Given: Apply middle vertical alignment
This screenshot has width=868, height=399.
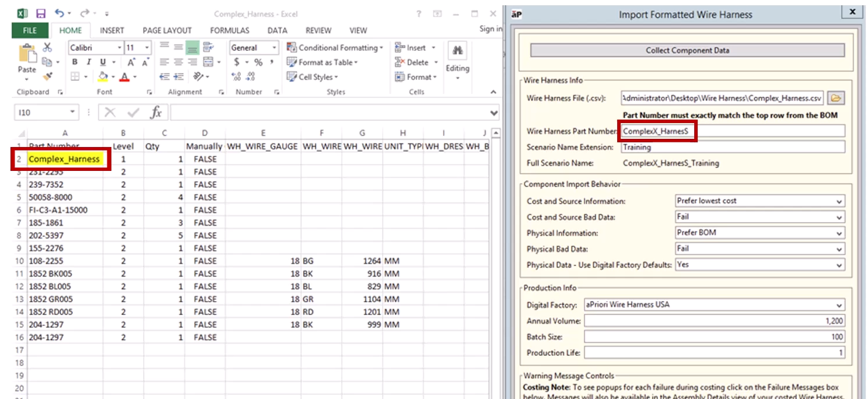Looking at the screenshot, I should [x=178, y=47].
